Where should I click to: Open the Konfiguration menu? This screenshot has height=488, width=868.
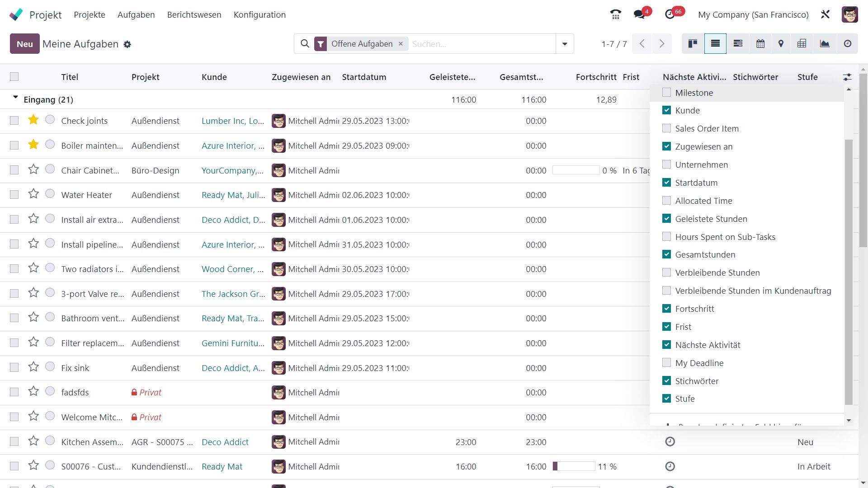point(259,14)
